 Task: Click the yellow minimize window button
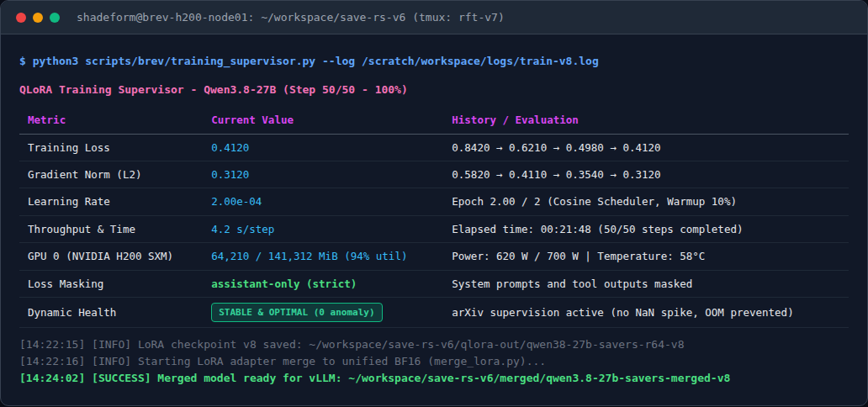tap(38, 18)
